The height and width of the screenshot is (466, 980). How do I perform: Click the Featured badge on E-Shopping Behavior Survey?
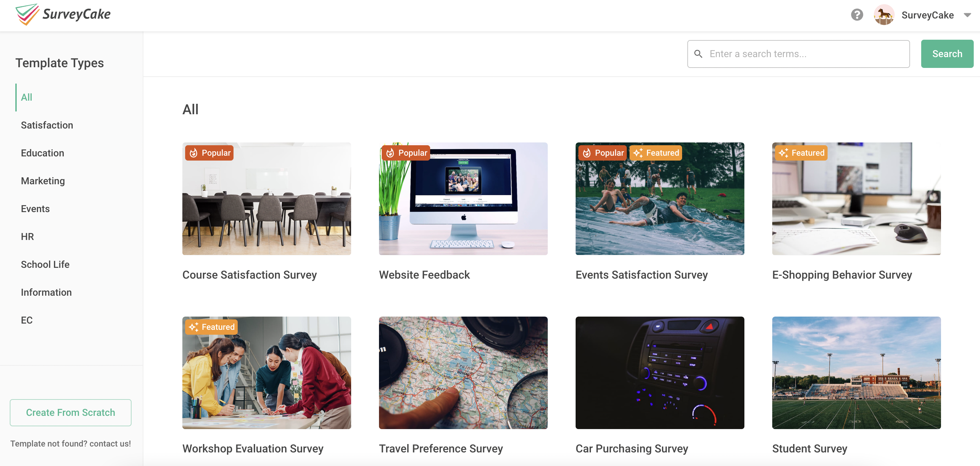(x=801, y=153)
